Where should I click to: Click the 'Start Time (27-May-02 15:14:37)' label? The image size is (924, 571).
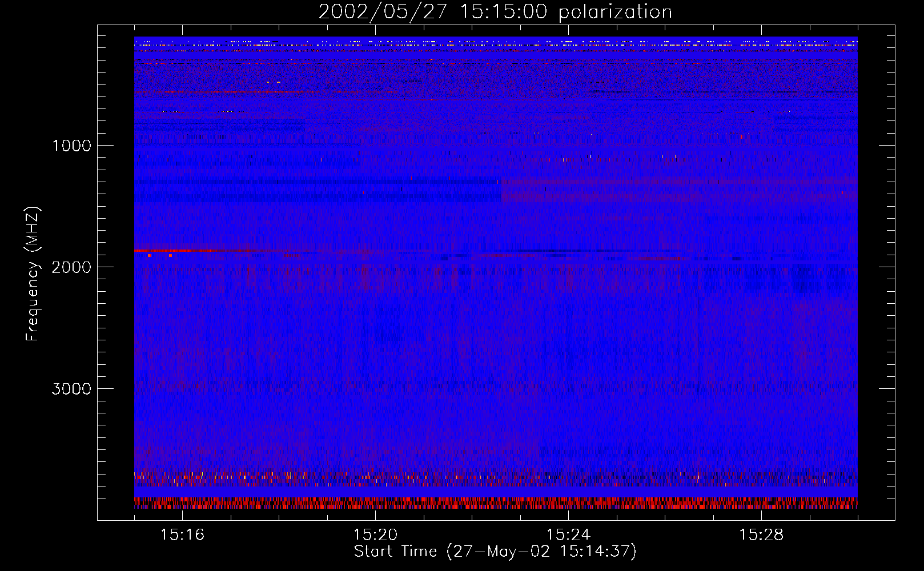coord(495,552)
